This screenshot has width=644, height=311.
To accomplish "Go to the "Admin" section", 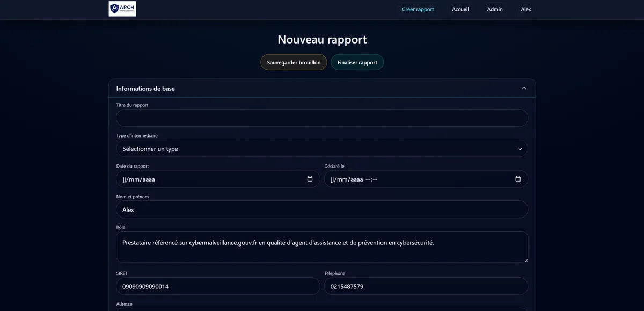I will coord(494,9).
